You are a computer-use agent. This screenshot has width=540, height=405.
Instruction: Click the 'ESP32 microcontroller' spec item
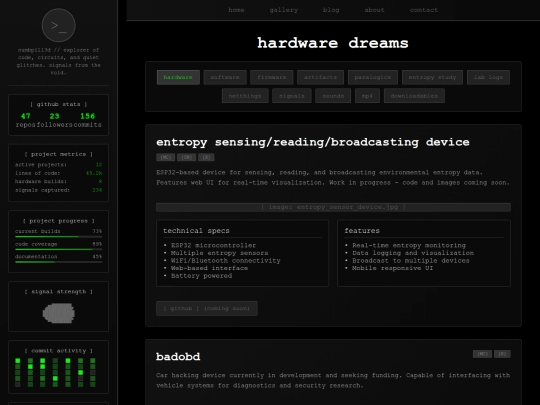(214, 245)
